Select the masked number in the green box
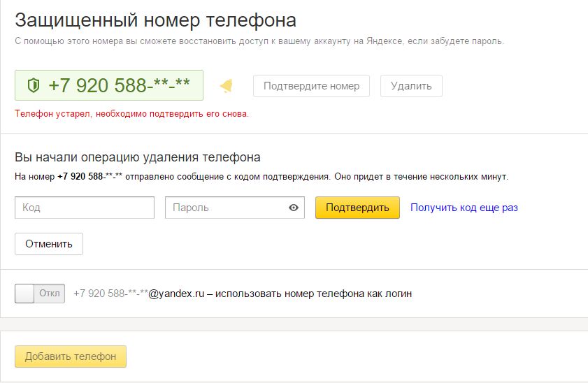This screenshot has height=383, width=588. tap(119, 86)
